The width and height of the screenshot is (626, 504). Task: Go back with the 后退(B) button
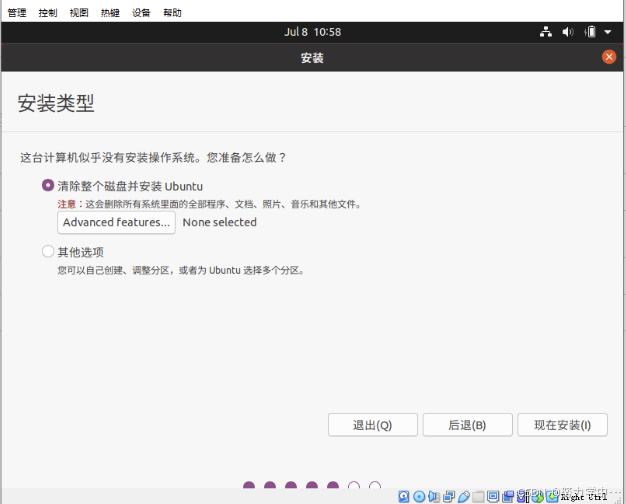point(468,425)
